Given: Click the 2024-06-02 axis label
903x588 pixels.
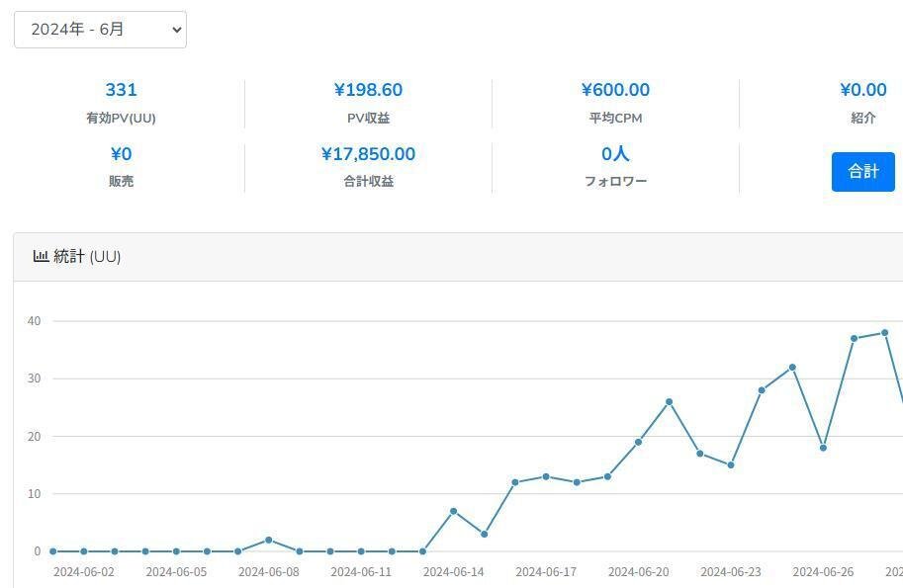Looking at the screenshot, I should coord(83,572).
